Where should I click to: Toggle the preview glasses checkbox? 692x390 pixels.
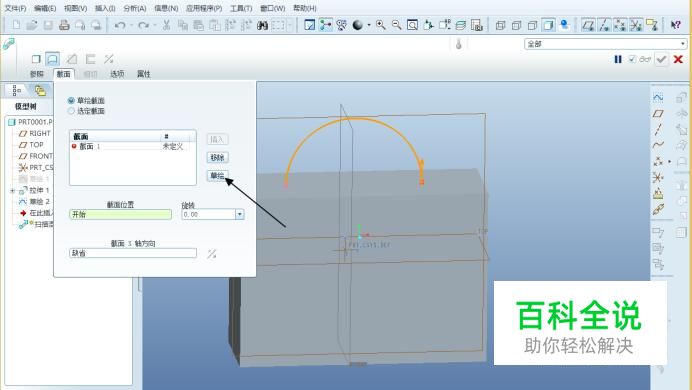tap(632, 59)
